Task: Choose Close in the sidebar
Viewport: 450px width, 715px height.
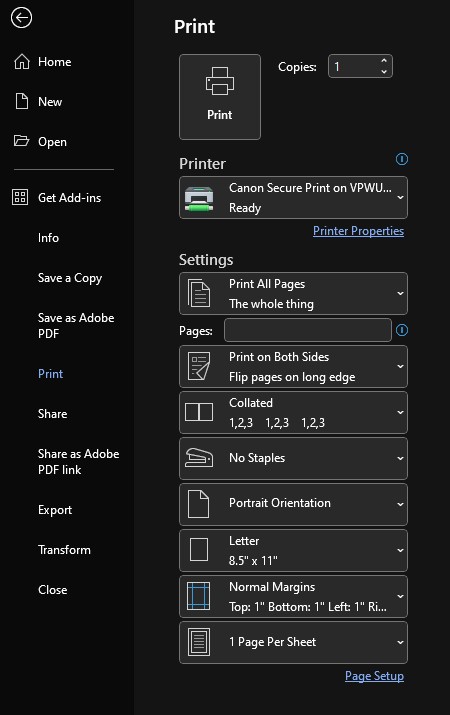Action: pyautogui.click(x=52, y=590)
